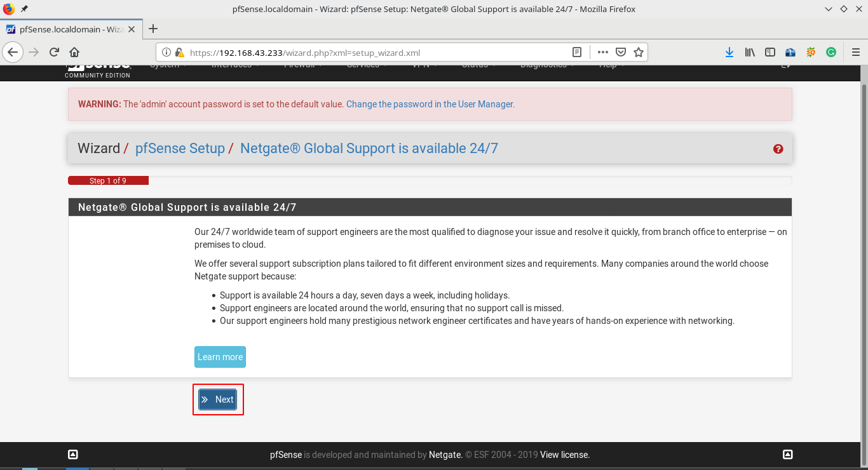Screen dimensions: 868x470
Task: Go back using the browser back arrow
Action: [x=13, y=52]
